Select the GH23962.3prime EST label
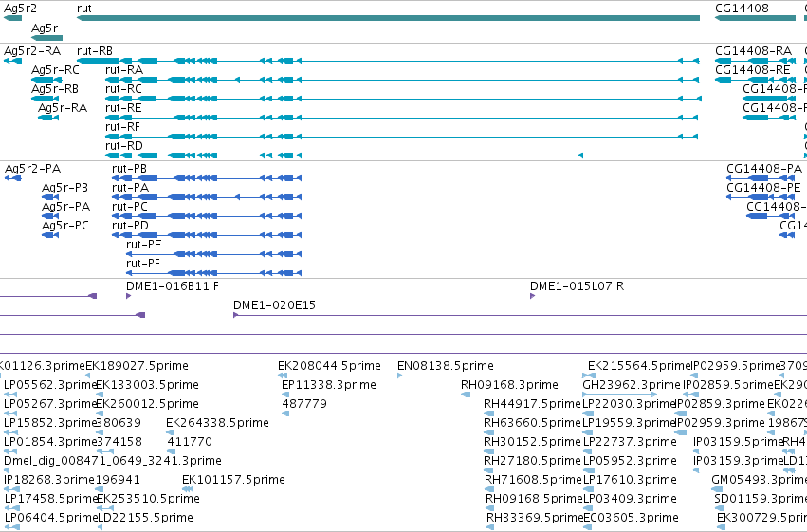 [632, 385]
